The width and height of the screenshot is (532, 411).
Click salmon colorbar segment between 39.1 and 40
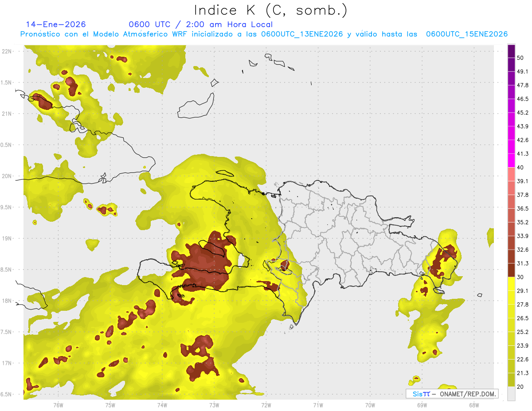(x=511, y=174)
